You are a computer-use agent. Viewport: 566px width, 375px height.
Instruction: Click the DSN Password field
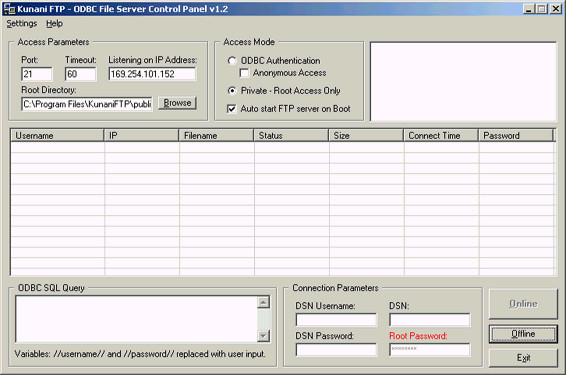(x=336, y=349)
